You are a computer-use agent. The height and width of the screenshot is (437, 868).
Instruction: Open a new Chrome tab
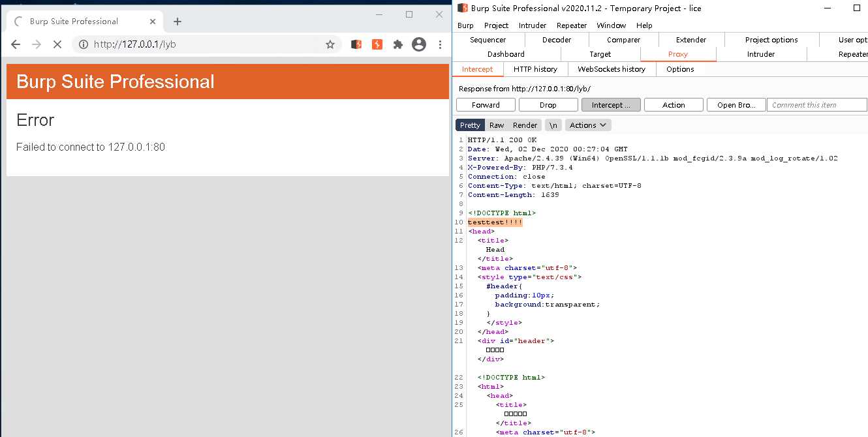click(177, 22)
